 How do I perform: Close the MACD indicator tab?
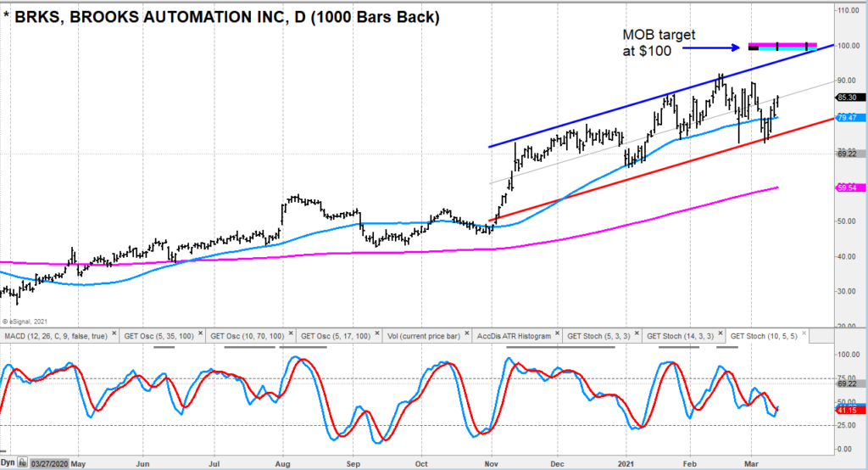pyautogui.click(x=114, y=333)
